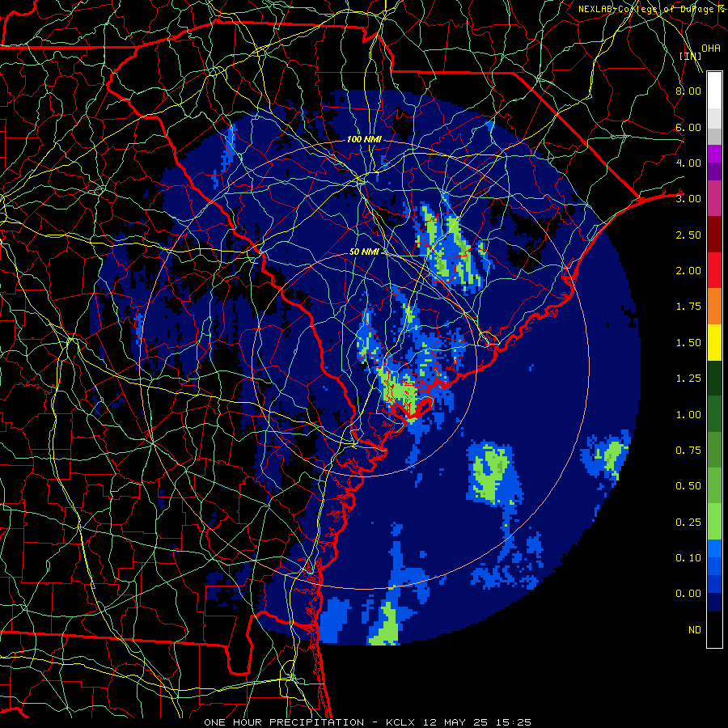Click the 0.75 legend value
The image size is (728, 728).
click(688, 451)
